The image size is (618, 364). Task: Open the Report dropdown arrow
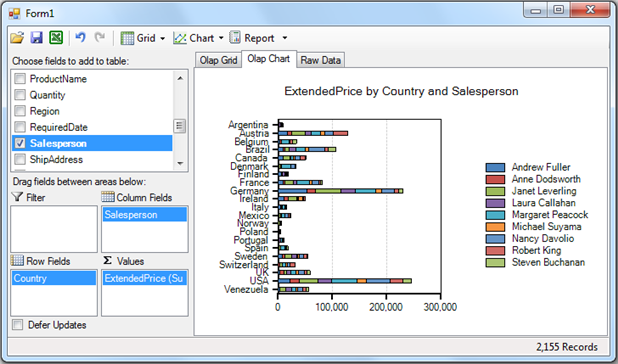point(285,38)
